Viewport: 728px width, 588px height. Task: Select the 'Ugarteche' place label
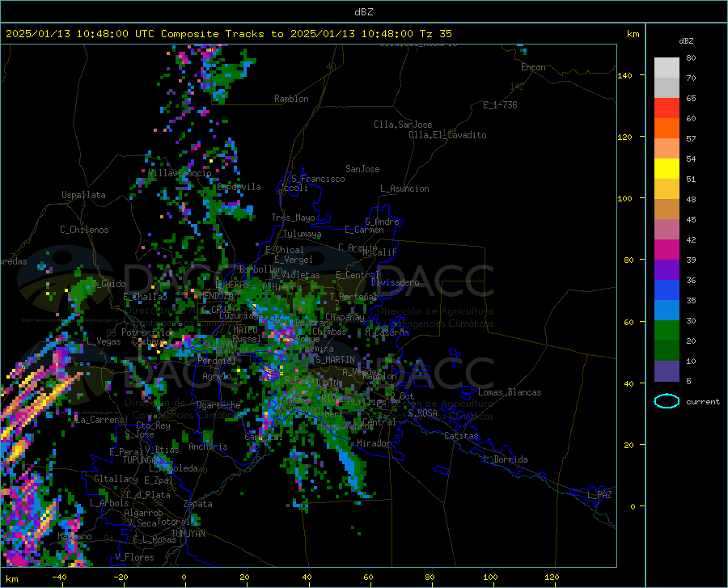[x=218, y=405]
